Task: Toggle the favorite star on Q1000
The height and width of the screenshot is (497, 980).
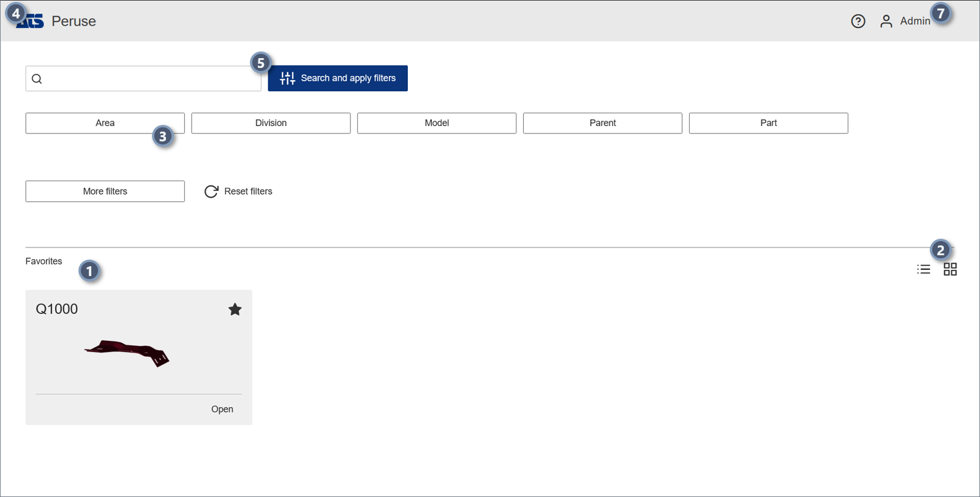Action: click(x=235, y=310)
